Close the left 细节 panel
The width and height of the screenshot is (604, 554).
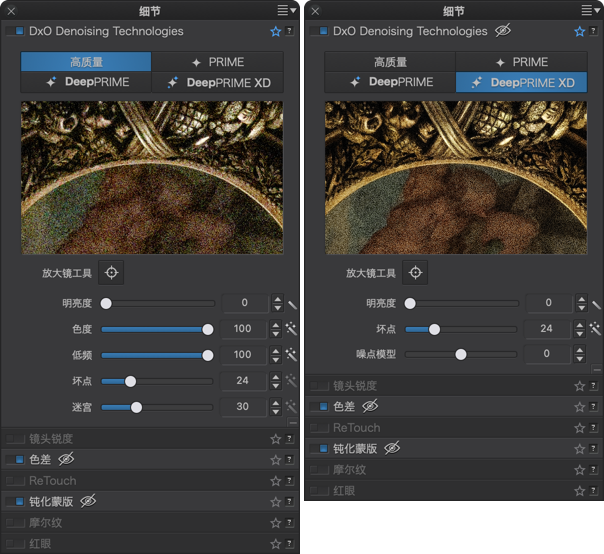click(11, 11)
